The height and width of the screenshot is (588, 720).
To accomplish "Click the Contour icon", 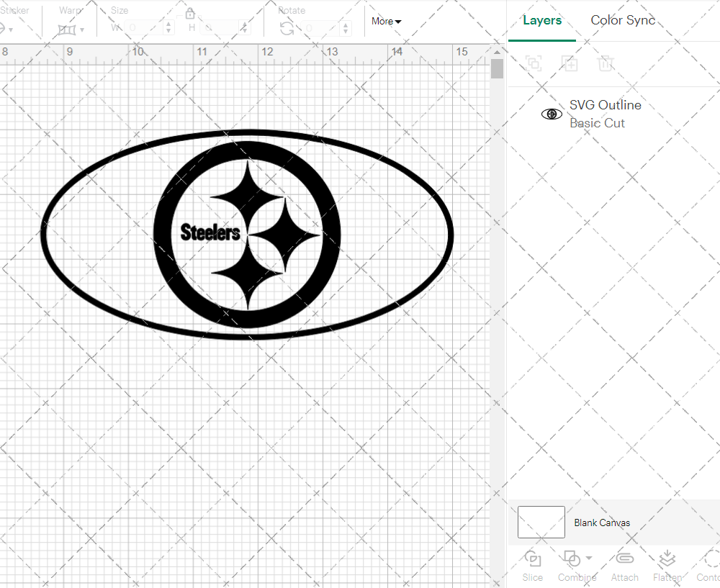I will coord(709,559).
